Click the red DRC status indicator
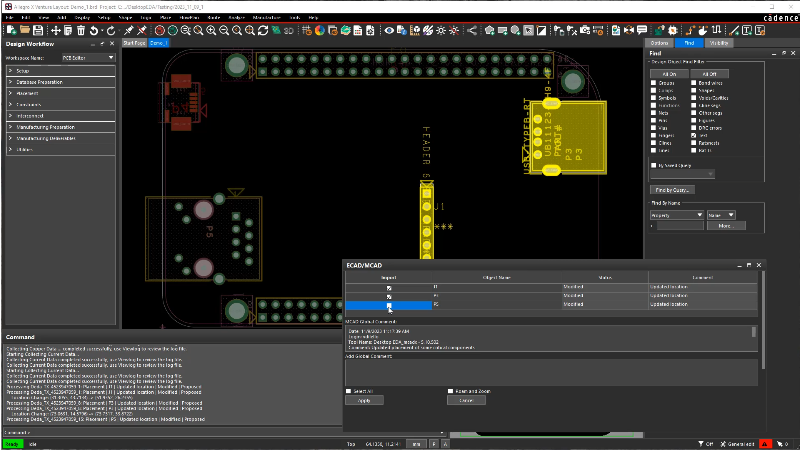Image resolution: width=800 pixels, height=450 pixels. [765, 443]
